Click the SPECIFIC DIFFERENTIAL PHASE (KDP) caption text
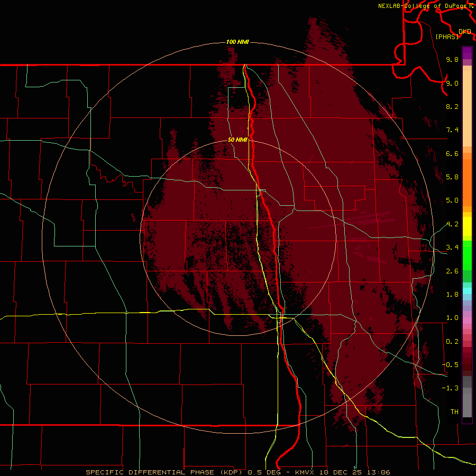The width and height of the screenshot is (476, 476). (x=165, y=472)
